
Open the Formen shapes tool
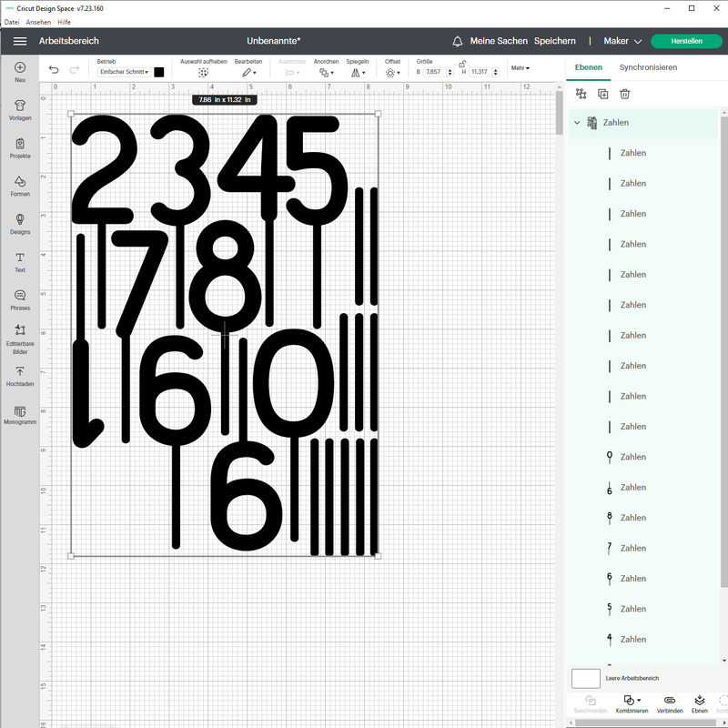point(20,186)
